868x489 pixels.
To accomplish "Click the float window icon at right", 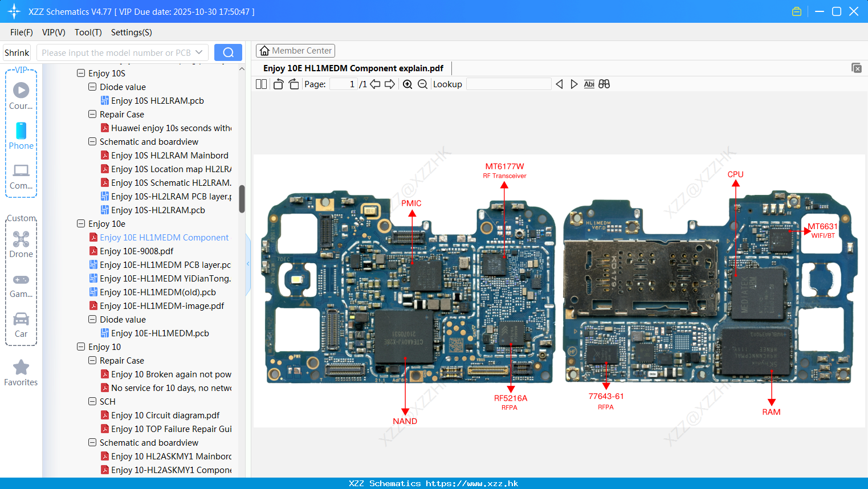I will [857, 68].
